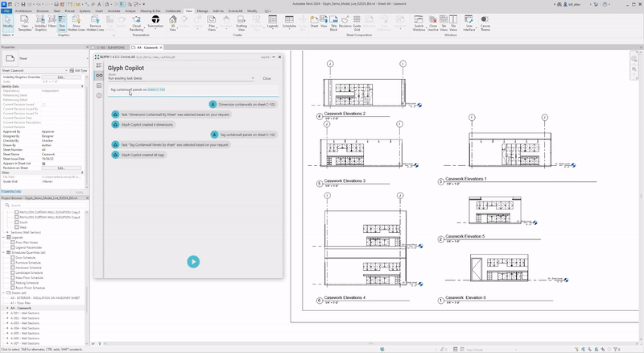Open the File menu tab
Image resolution: width=644 pixels, height=353 pixels.
pos(6,11)
